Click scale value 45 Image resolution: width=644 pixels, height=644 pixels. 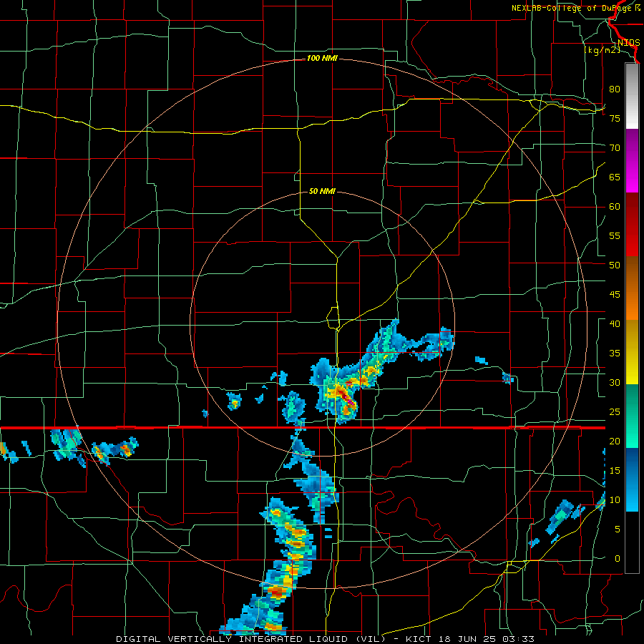pos(615,295)
